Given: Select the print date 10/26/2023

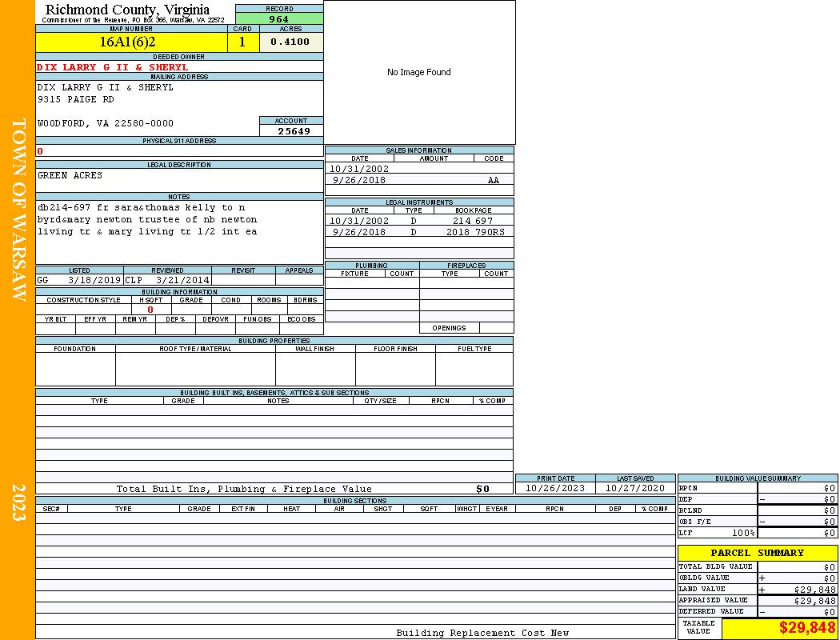Looking at the screenshot, I should tap(555, 488).
